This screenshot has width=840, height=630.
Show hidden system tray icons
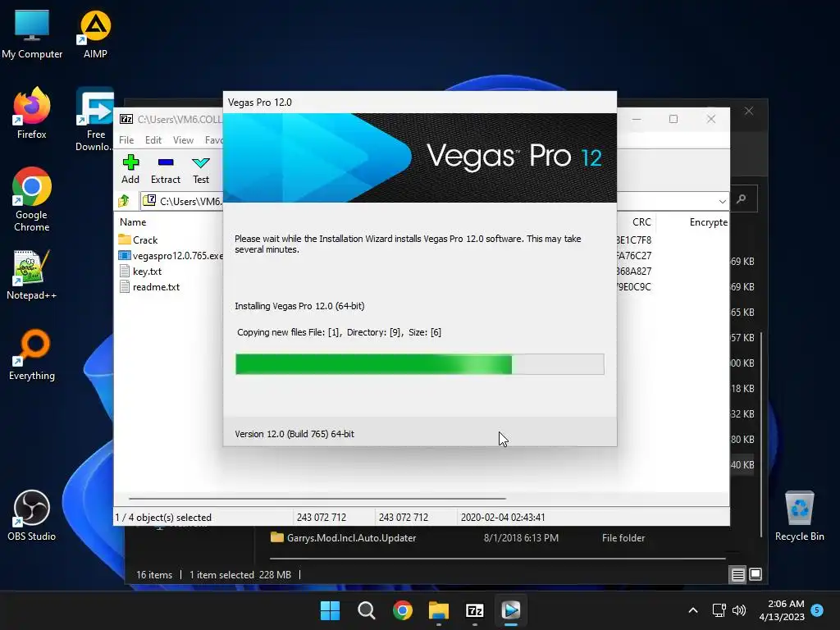(692, 610)
